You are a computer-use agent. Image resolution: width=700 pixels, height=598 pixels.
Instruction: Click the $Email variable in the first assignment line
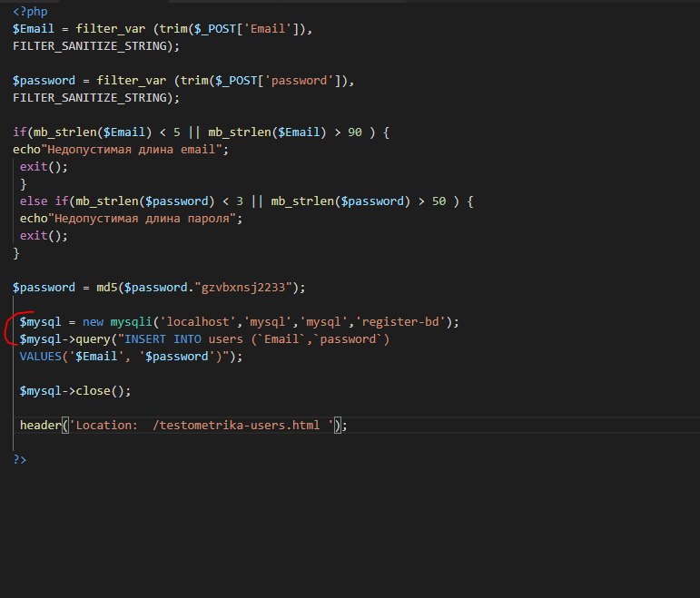34,29
